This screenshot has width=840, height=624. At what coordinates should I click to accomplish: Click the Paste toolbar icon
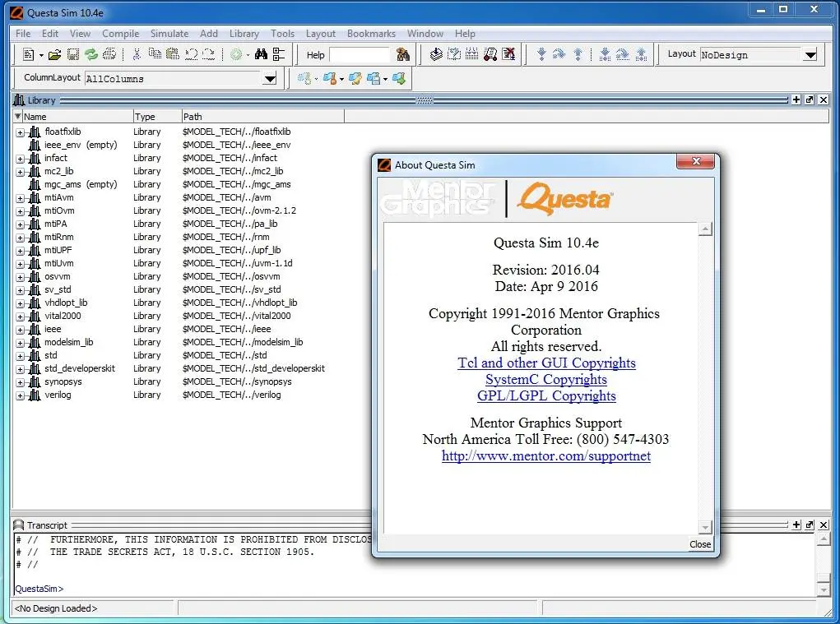tap(173, 54)
